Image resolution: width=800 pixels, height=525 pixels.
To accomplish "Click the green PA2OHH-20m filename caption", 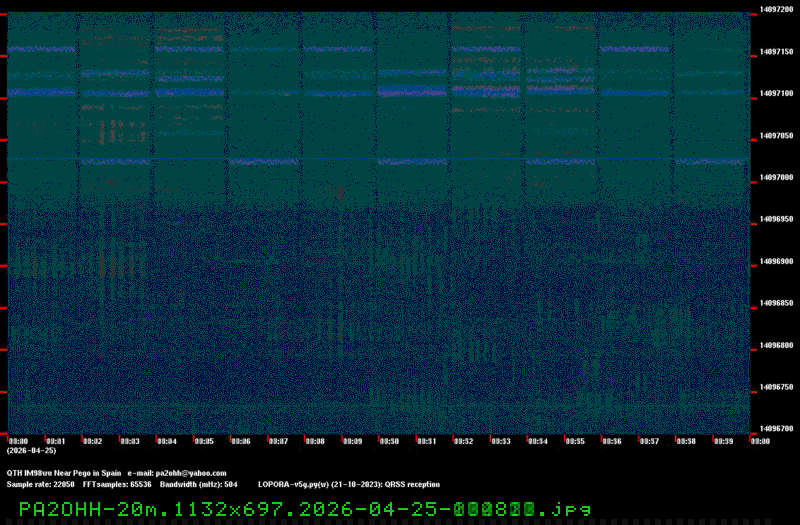I will pos(305,509).
